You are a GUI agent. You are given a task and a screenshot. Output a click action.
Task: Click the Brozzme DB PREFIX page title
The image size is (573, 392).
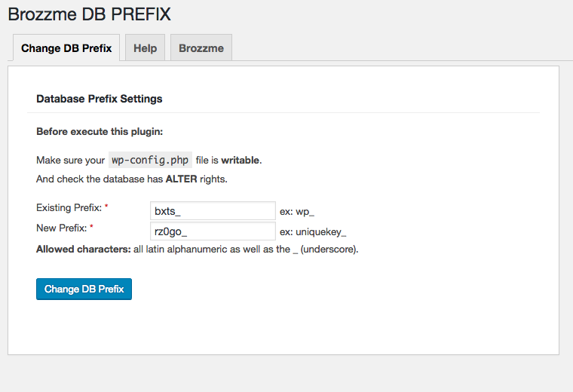[89, 14]
